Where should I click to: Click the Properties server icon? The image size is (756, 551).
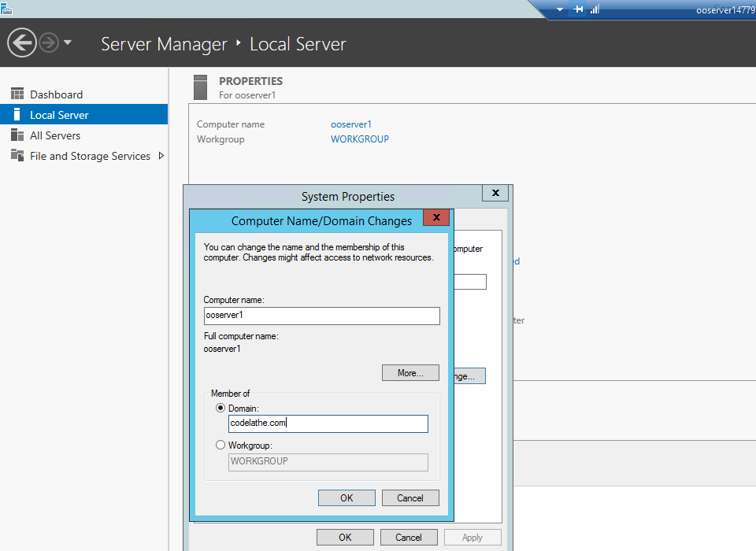[x=201, y=87]
